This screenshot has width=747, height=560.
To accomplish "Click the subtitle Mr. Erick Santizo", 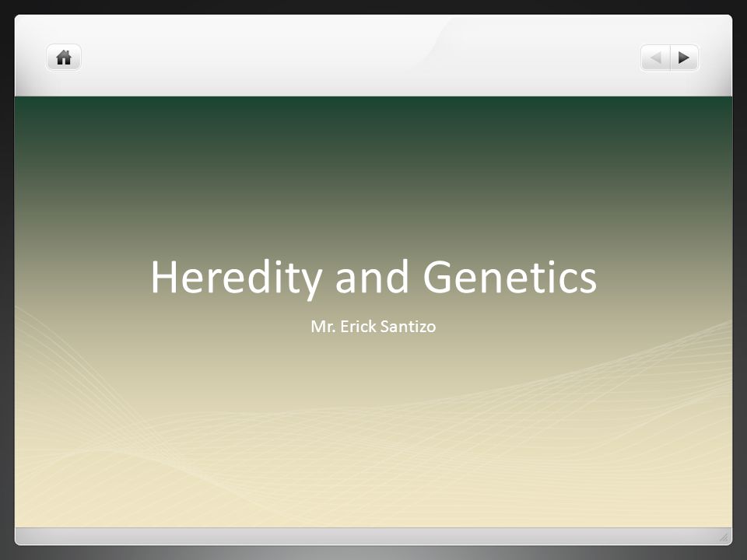I will 373,326.
